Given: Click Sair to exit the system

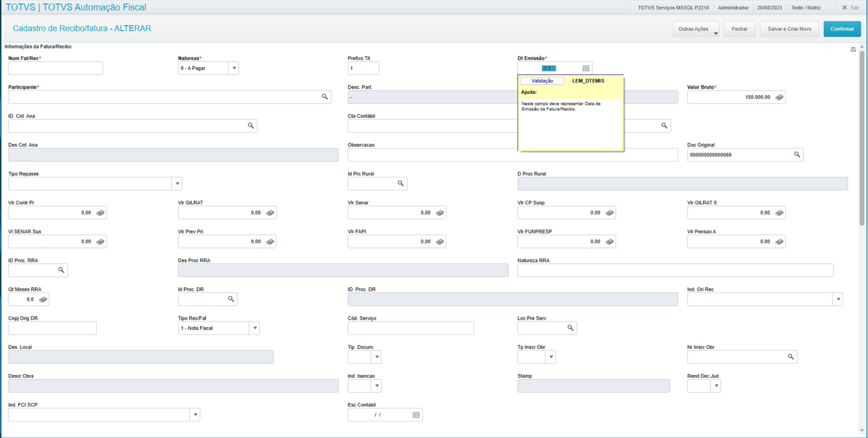Looking at the screenshot, I should [x=851, y=8].
